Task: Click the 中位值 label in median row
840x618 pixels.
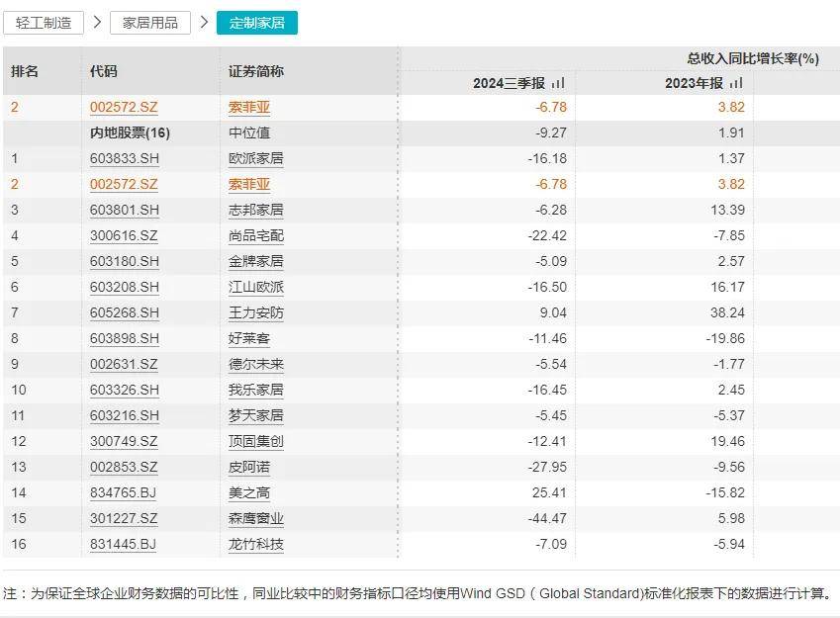Action: coord(249,132)
